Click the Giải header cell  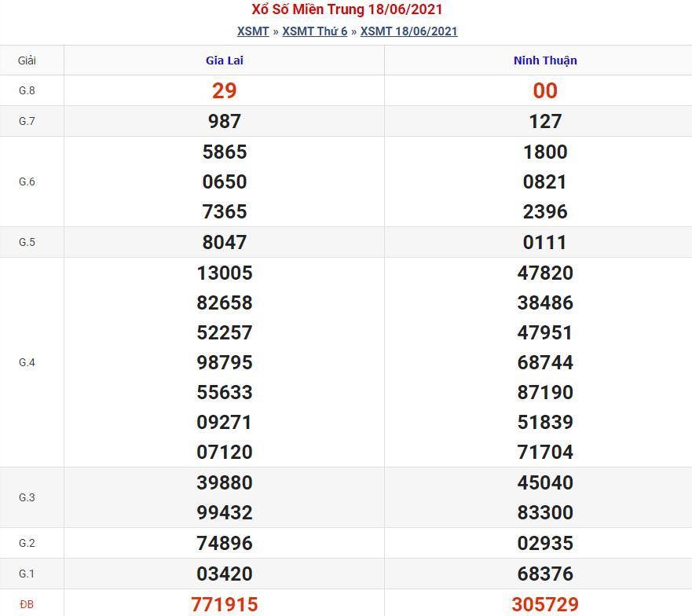point(27,60)
